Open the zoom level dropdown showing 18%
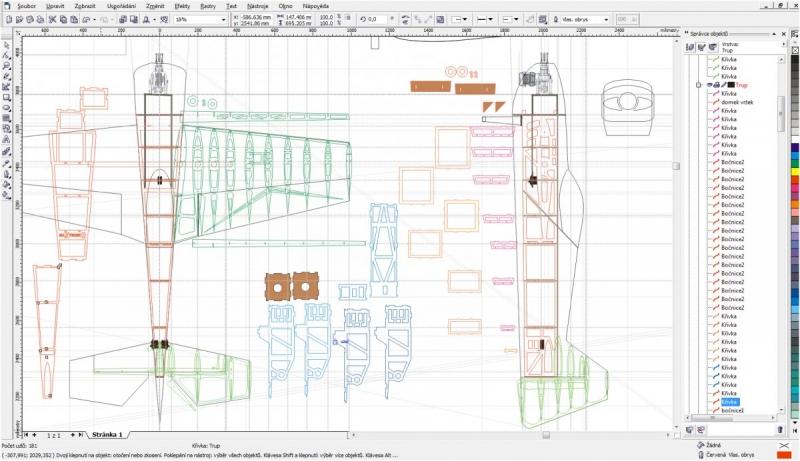Viewport: 800px width, 461px height. click(222, 19)
